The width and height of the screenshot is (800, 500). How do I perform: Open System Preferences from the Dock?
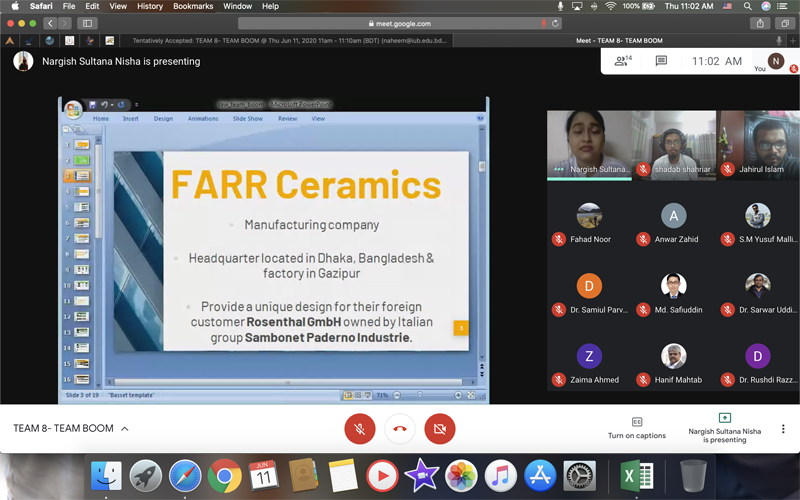[x=580, y=476]
